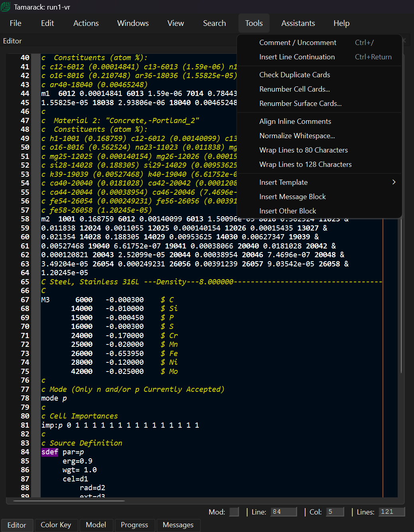Expand the Insert Template submenu
Screen dimensions: 414x532
pos(319,182)
